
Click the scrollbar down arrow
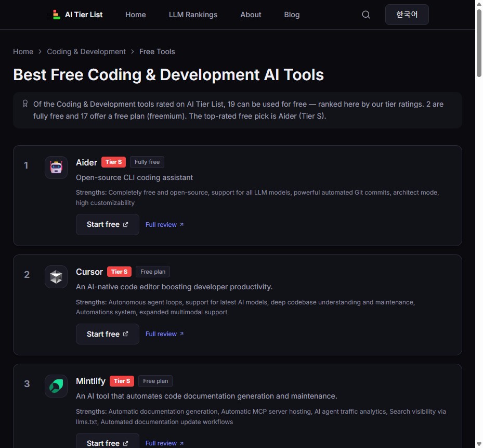[479, 444]
